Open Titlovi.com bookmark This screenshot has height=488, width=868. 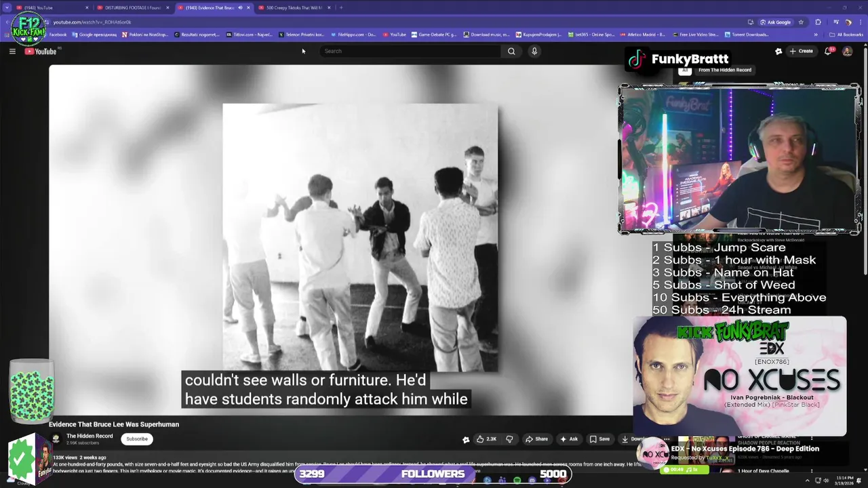(x=249, y=35)
